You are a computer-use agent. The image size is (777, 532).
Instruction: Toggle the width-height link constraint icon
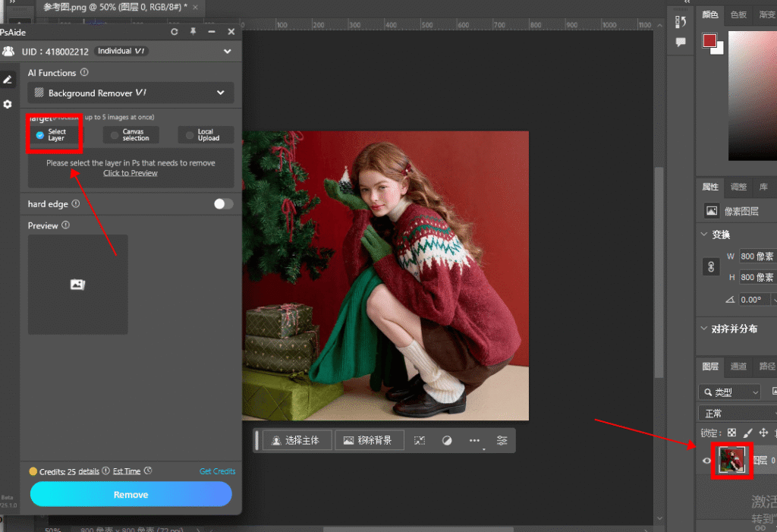pos(711,267)
